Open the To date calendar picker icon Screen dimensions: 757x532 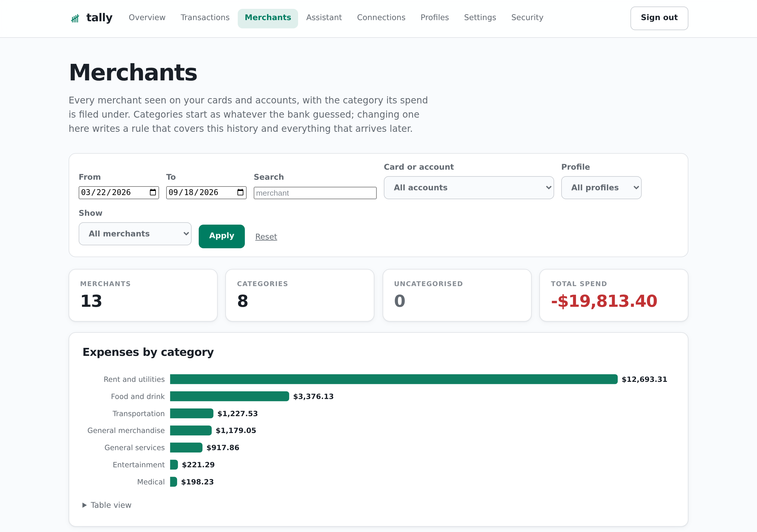tap(240, 192)
